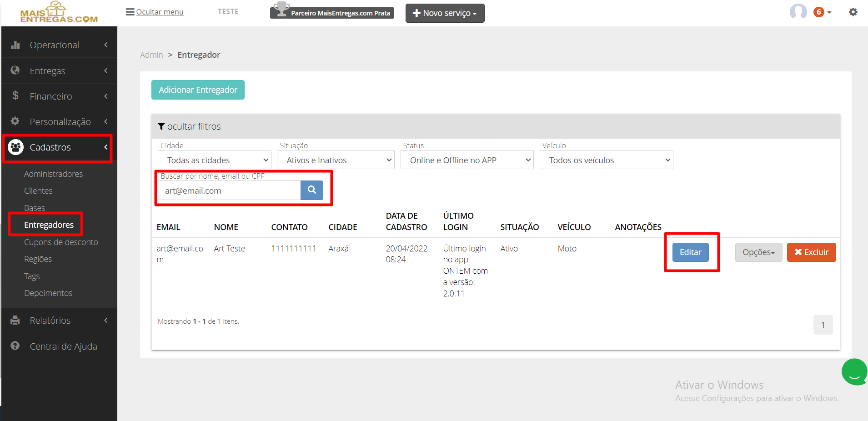Viewport: 868px width, 421px height.
Task: Expand the Operacional menu chevron
Action: 106,45
